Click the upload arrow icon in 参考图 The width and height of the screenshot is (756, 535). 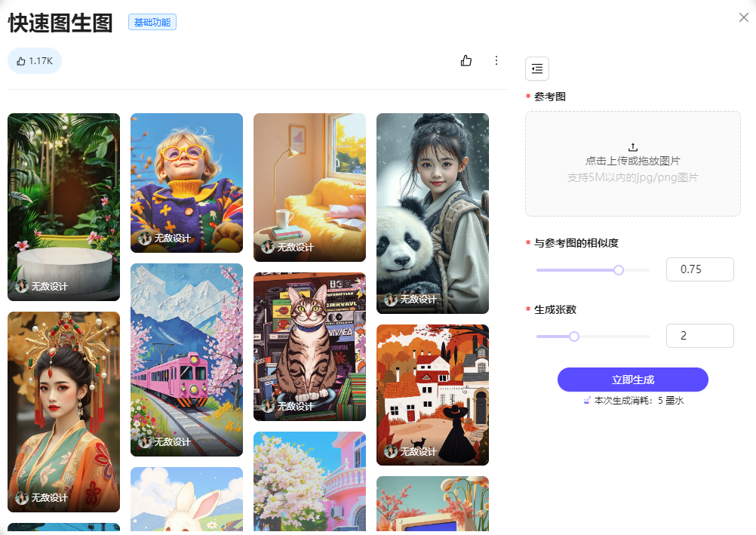pos(633,146)
